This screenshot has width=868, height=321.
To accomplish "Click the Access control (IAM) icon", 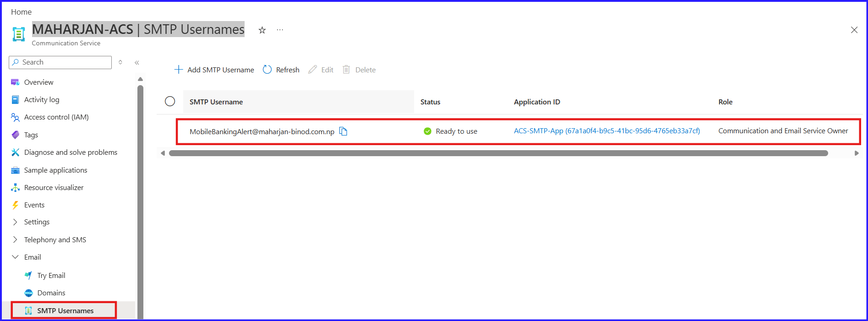I will point(15,117).
